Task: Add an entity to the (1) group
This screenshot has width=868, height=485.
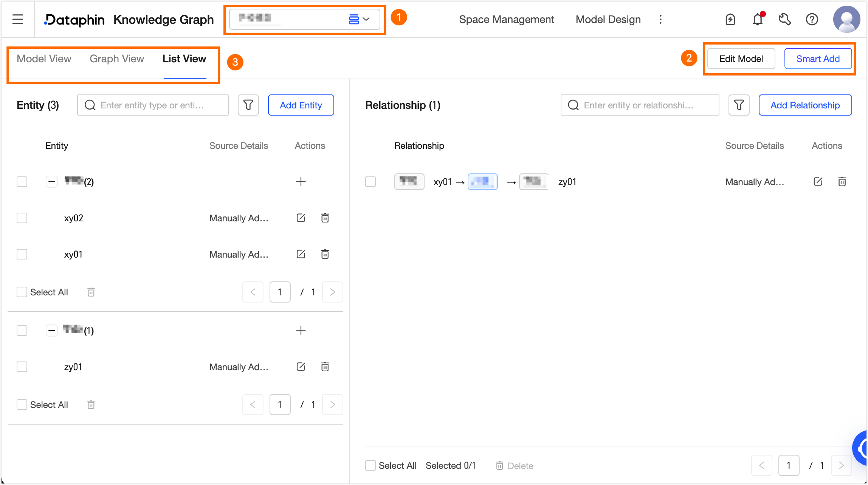Action: tap(301, 331)
